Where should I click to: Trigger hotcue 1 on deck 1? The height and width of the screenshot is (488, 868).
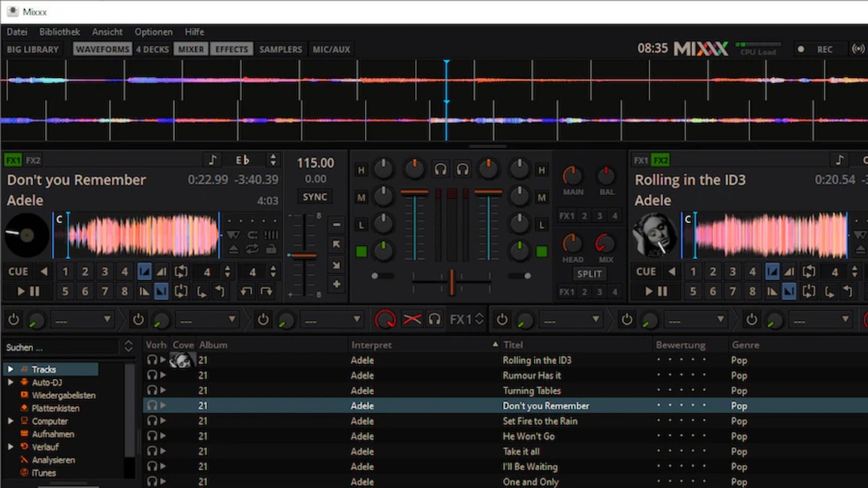tap(65, 272)
